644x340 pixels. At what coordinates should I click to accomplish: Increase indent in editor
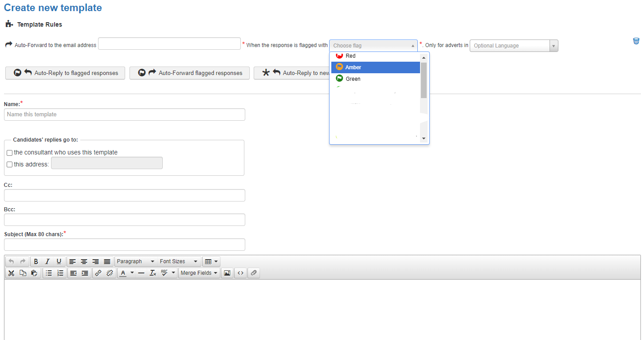coord(85,273)
